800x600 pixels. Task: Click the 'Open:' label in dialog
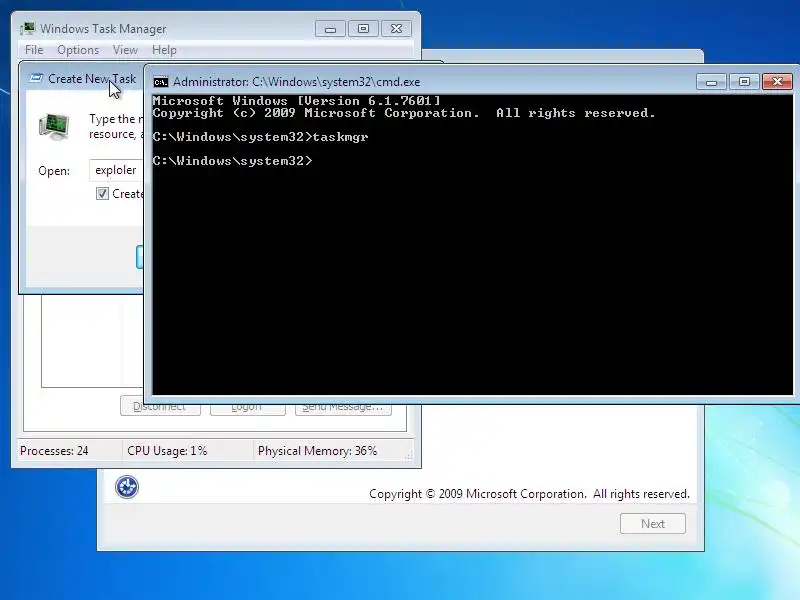[54, 170]
